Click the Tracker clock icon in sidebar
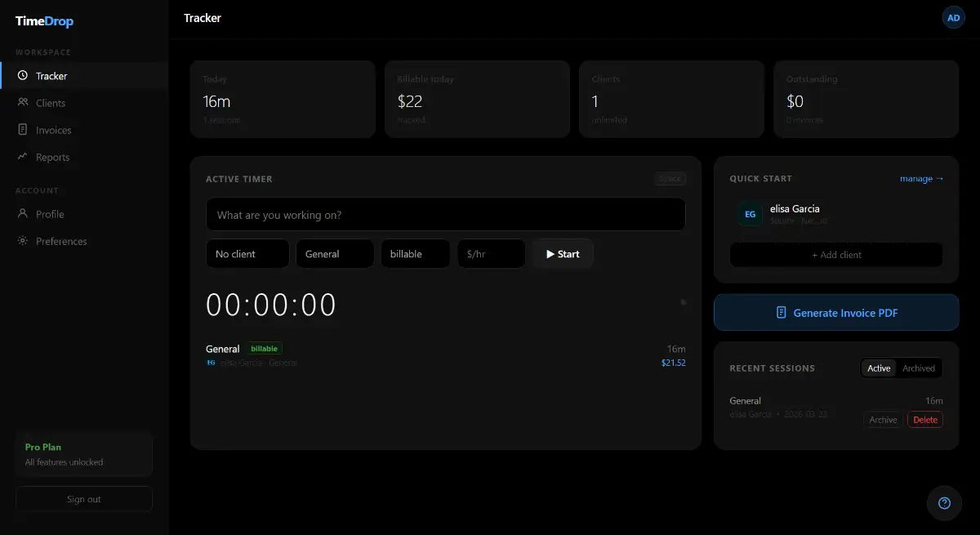Image resolution: width=980 pixels, height=535 pixels. click(22, 76)
